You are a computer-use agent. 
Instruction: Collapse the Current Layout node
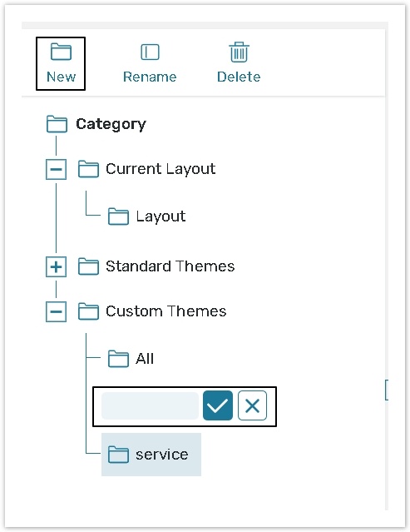[56, 169]
